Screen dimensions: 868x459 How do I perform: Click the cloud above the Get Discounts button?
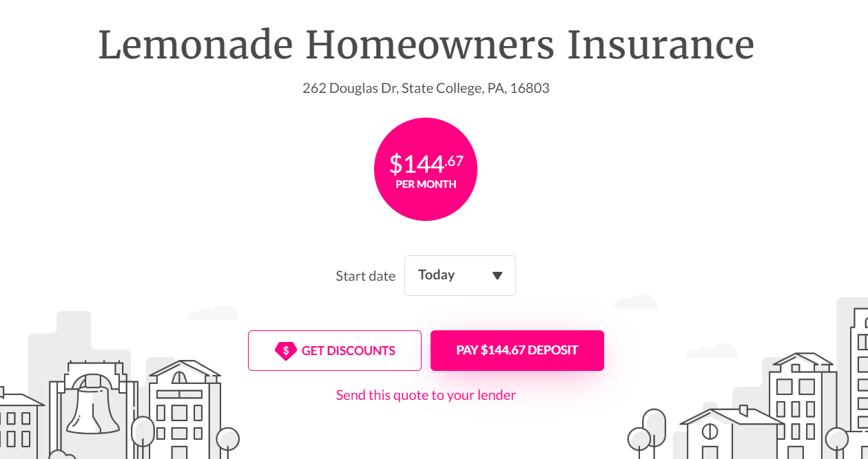pos(212,313)
